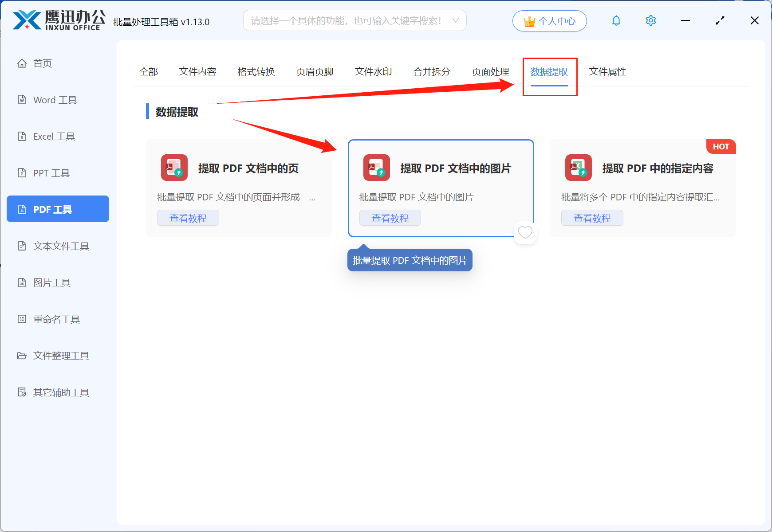This screenshot has width=772, height=532.
Task: Toggle favorite heart on 提取 PDF 文档中的图片 card
Action: 525,232
